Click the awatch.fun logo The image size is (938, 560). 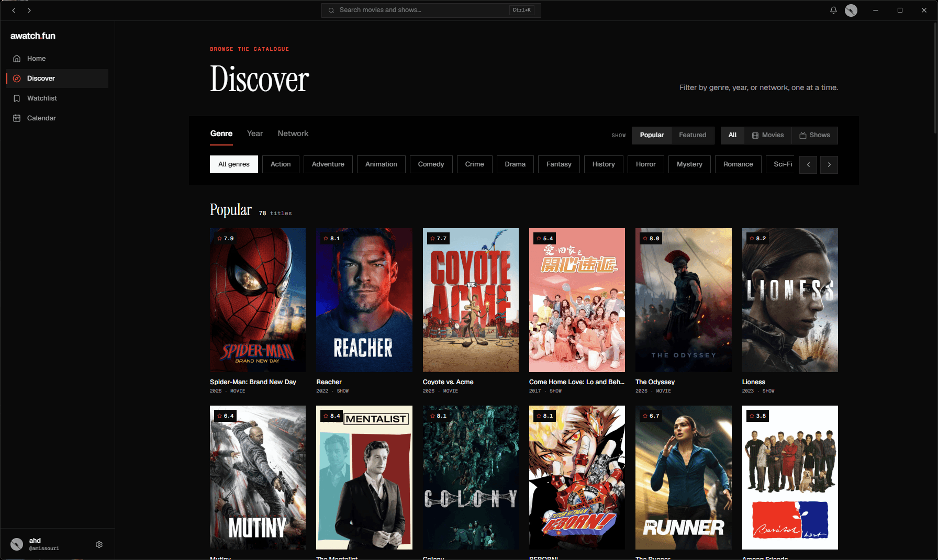[x=33, y=36]
